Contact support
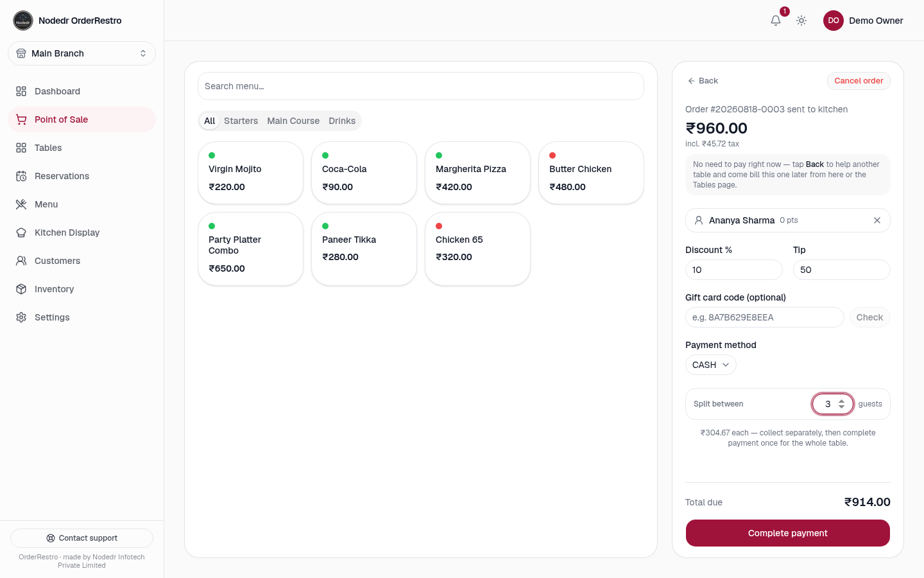924x578 pixels. tap(81, 538)
